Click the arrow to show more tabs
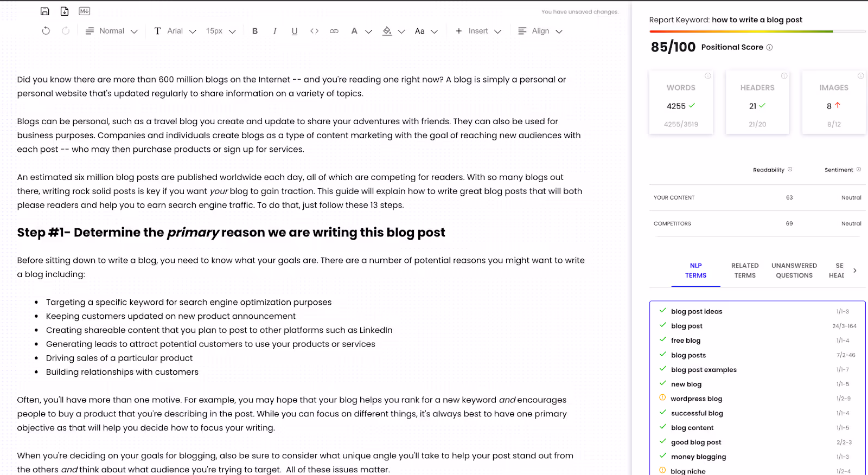Viewport: 868px width, 475px height. [855, 271]
